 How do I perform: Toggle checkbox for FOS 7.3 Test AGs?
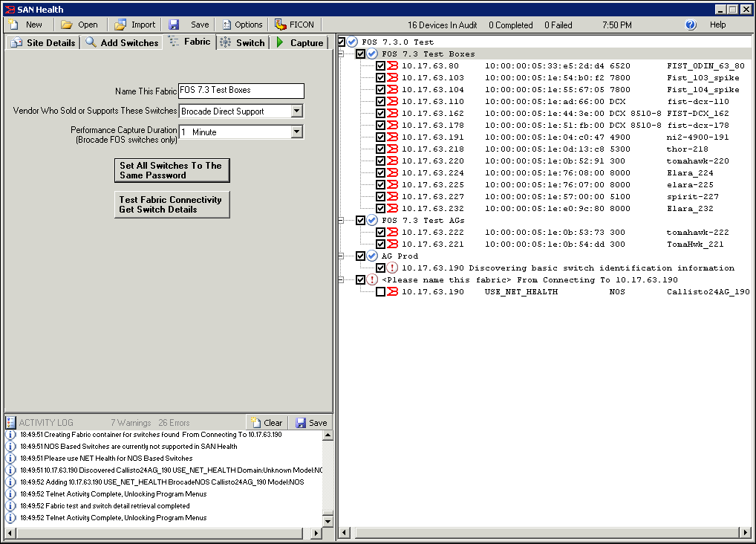pyautogui.click(x=361, y=220)
